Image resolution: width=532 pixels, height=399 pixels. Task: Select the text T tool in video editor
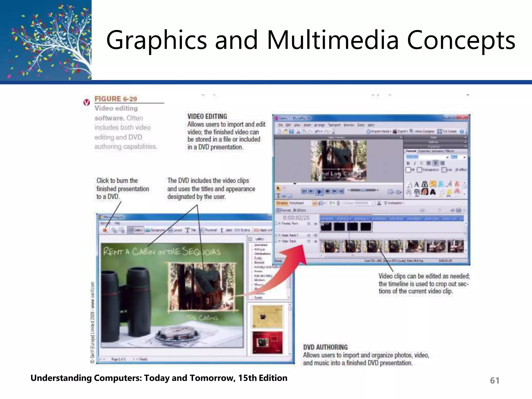click(x=278, y=196)
